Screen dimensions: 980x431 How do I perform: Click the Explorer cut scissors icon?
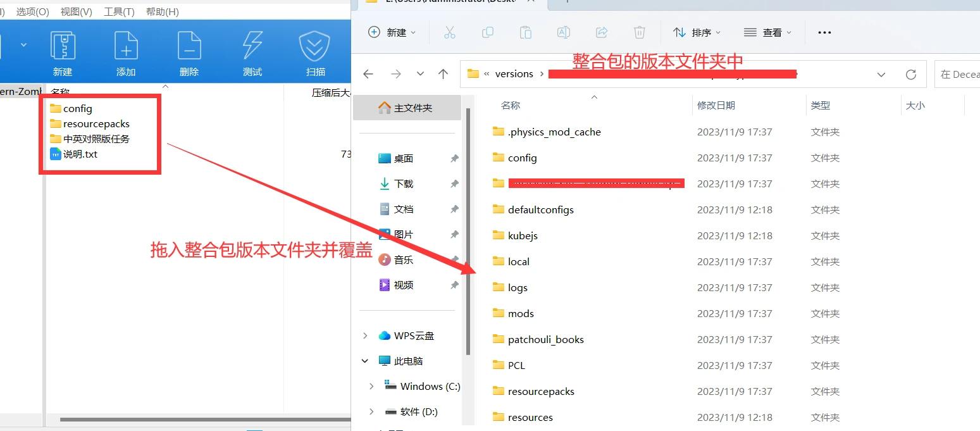tap(450, 32)
